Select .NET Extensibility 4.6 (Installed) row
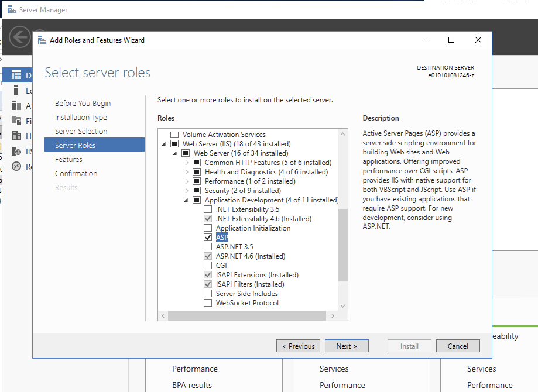 click(263, 219)
